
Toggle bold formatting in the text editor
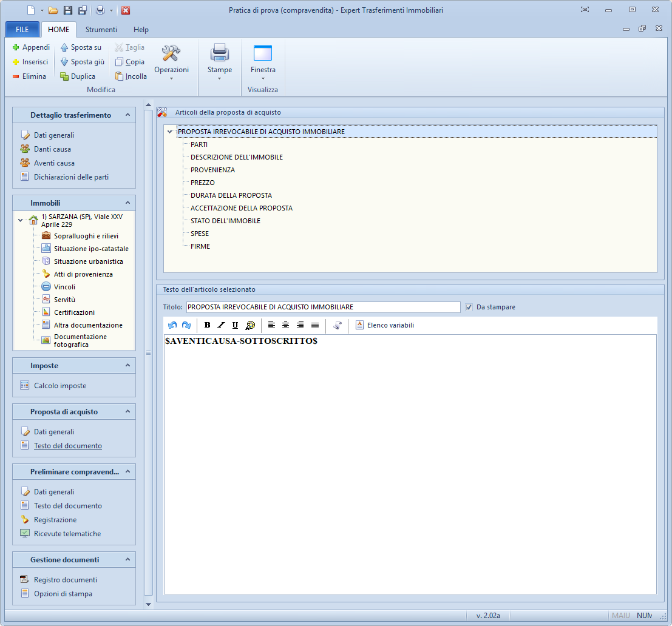(x=208, y=325)
